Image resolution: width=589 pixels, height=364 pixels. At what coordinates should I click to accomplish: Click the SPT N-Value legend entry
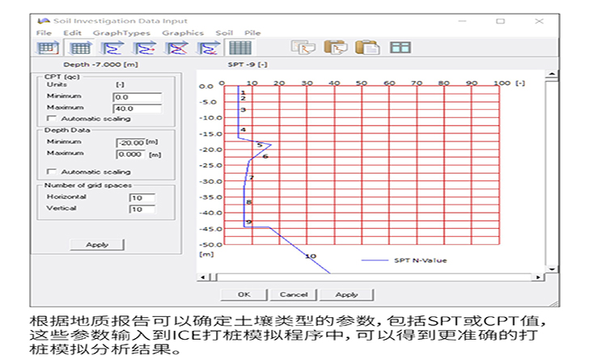coord(405,260)
